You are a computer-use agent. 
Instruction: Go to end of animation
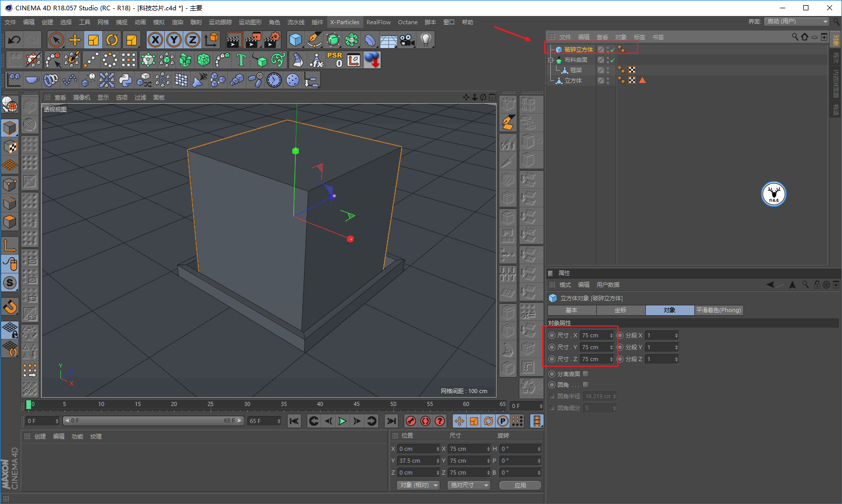[x=391, y=421]
